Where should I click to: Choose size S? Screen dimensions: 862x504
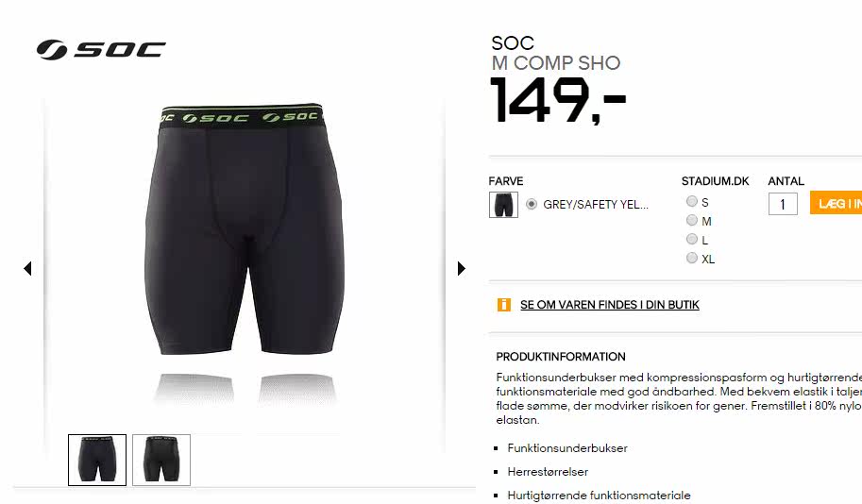click(691, 201)
